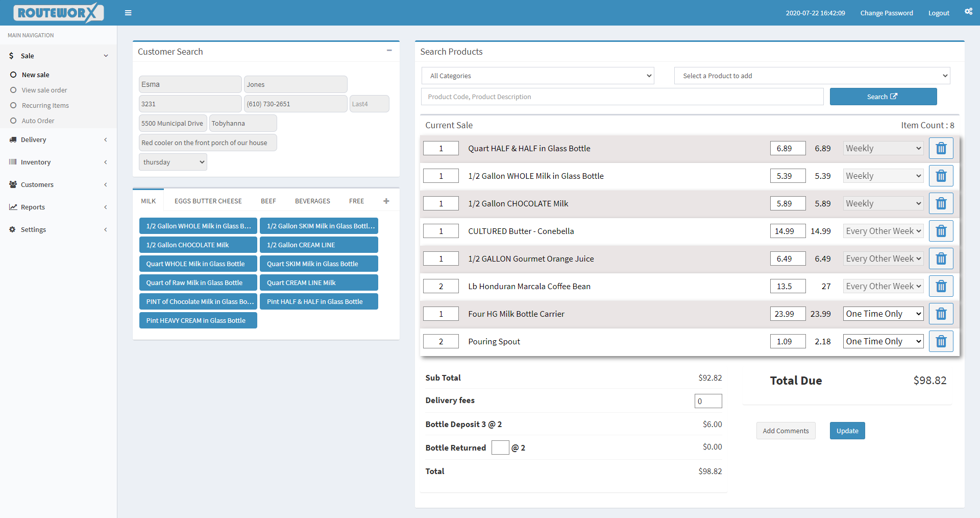Delete CULTURED Butter - Conebella item
The height and width of the screenshot is (518, 980).
(x=941, y=231)
